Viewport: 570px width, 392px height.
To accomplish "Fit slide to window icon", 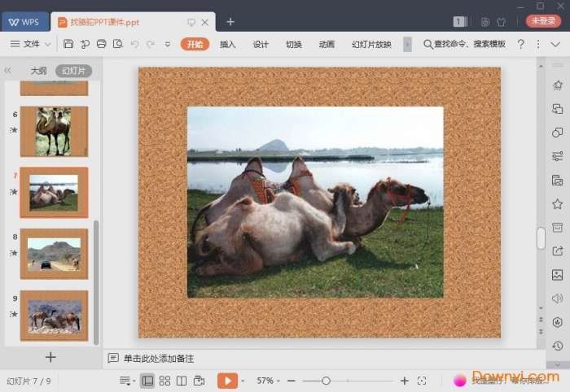I will point(422,381).
